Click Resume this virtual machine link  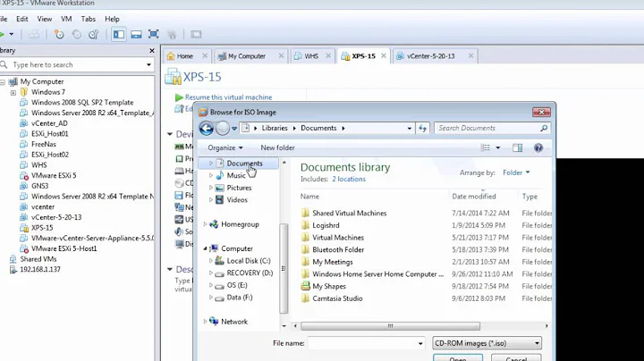[228, 97]
